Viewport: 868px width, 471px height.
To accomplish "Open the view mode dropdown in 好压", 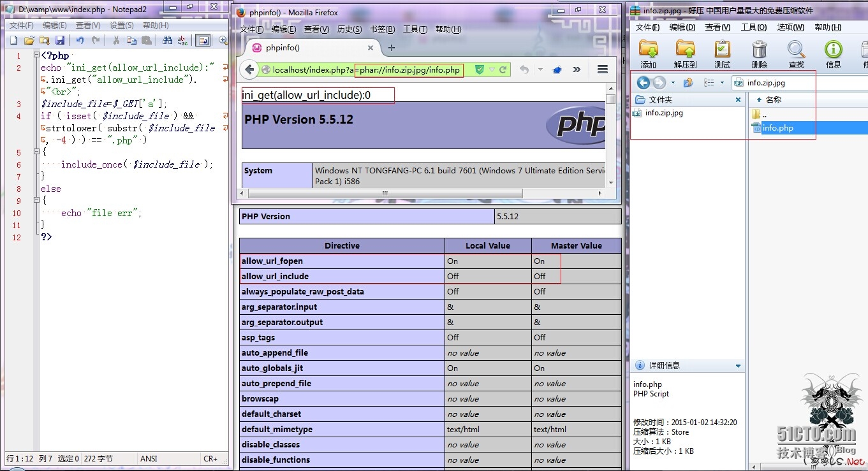I will tap(722, 83).
